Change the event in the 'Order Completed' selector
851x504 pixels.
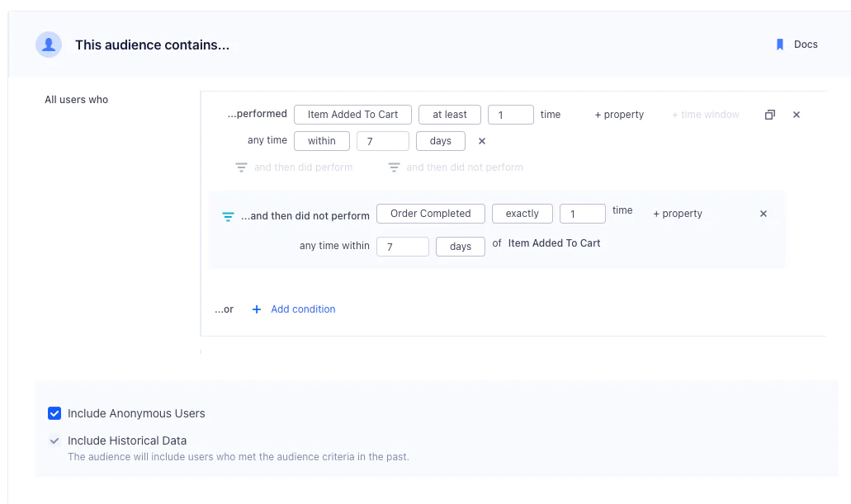[x=430, y=213]
